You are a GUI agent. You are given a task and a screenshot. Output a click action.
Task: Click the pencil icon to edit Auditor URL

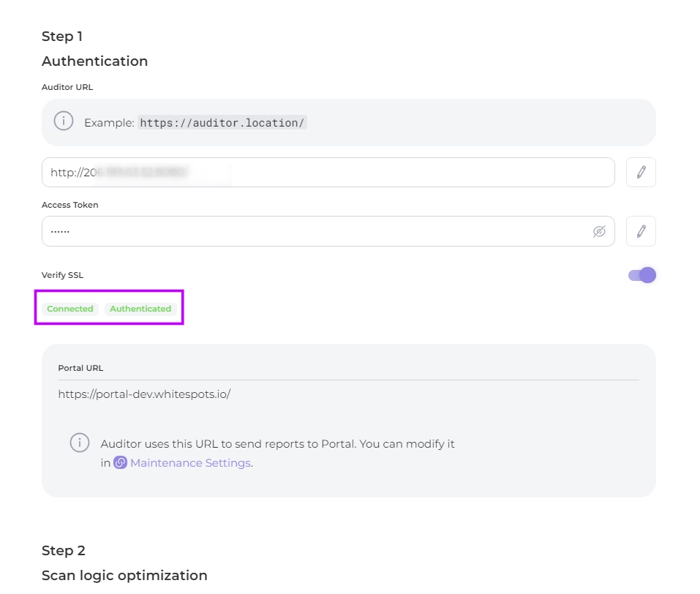[x=641, y=173]
